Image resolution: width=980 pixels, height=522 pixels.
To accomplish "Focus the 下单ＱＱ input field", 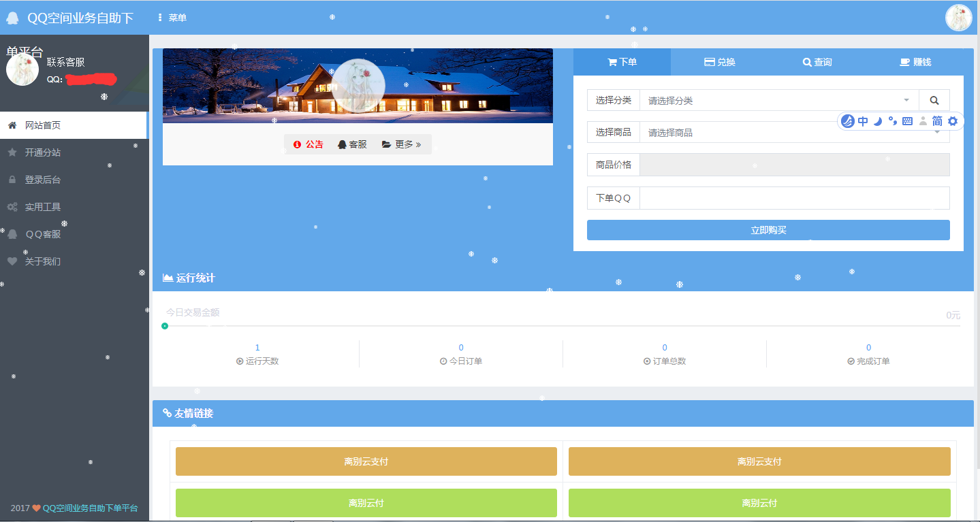I will pyautogui.click(x=794, y=198).
